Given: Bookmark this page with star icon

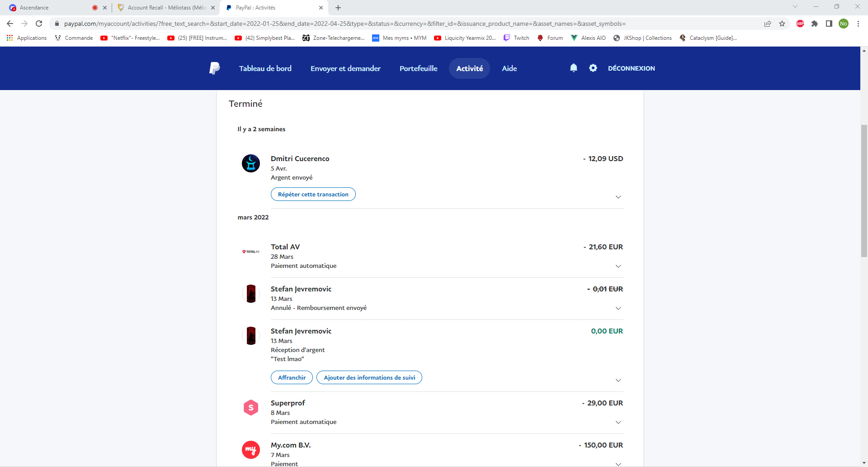Looking at the screenshot, I should [x=782, y=24].
